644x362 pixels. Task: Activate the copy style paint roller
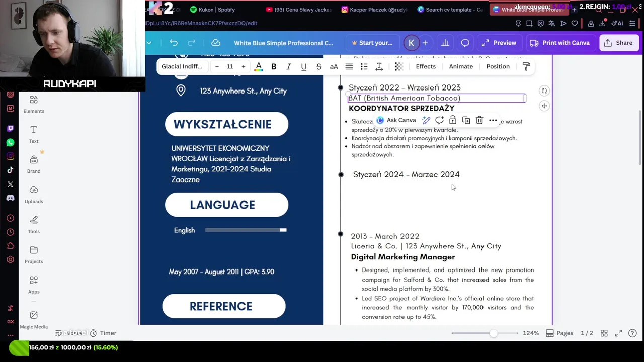[x=527, y=67]
